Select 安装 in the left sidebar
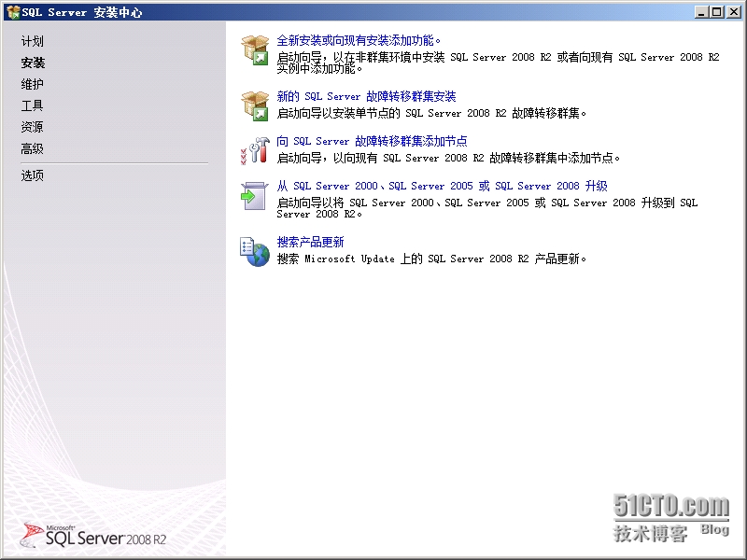The height and width of the screenshot is (560, 747). click(x=33, y=63)
